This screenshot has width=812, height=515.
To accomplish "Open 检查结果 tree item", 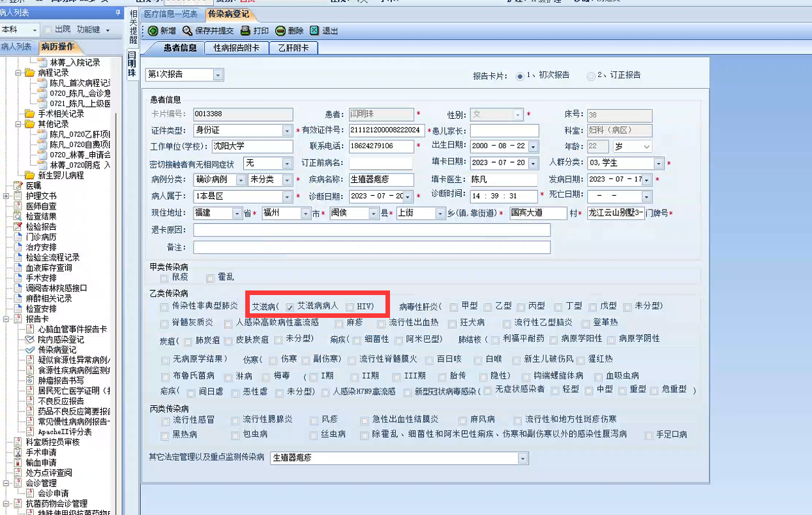I will point(41,216).
